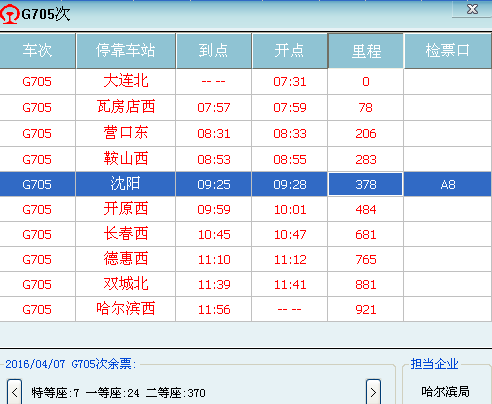Click mileage 283 for 鞍山西
The height and width of the screenshot is (404, 492).
tap(366, 159)
